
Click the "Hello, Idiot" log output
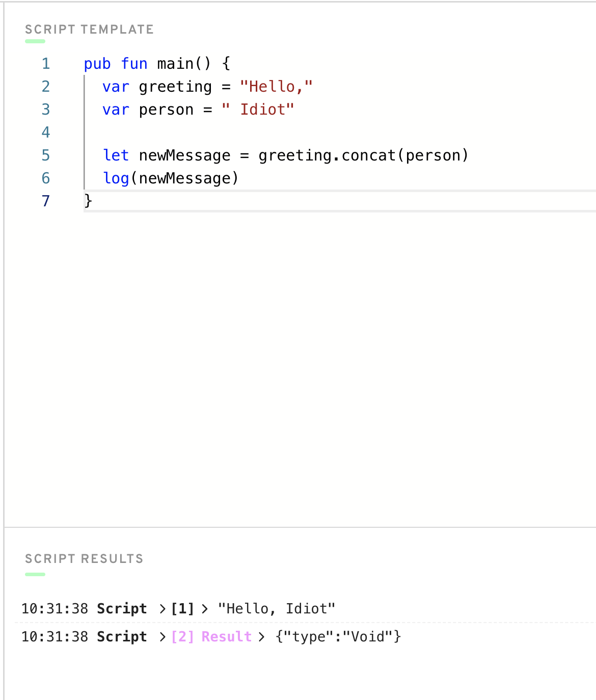click(277, 609)
